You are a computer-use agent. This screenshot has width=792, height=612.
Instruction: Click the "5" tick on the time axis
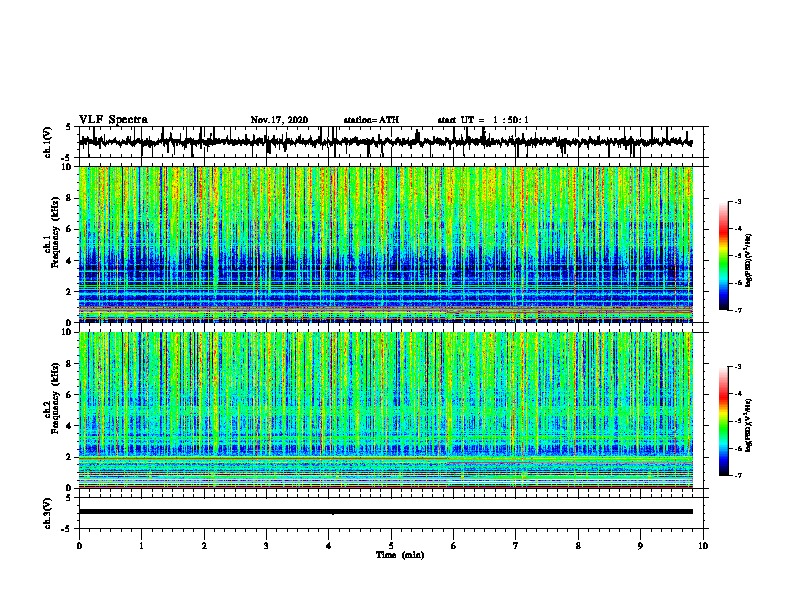[x=391, y=546]
